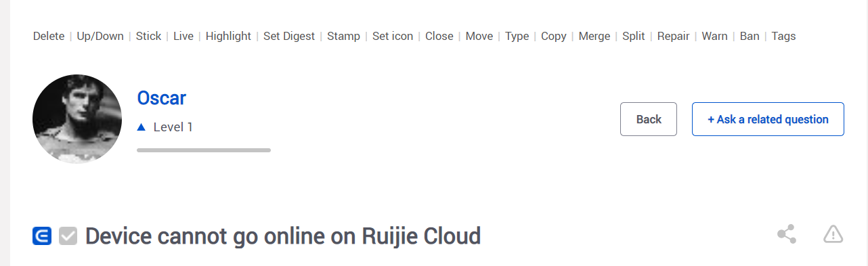Open Tags in the moderation toolbar
This screenshot has height=266, width=868.
tap(783, 36)
